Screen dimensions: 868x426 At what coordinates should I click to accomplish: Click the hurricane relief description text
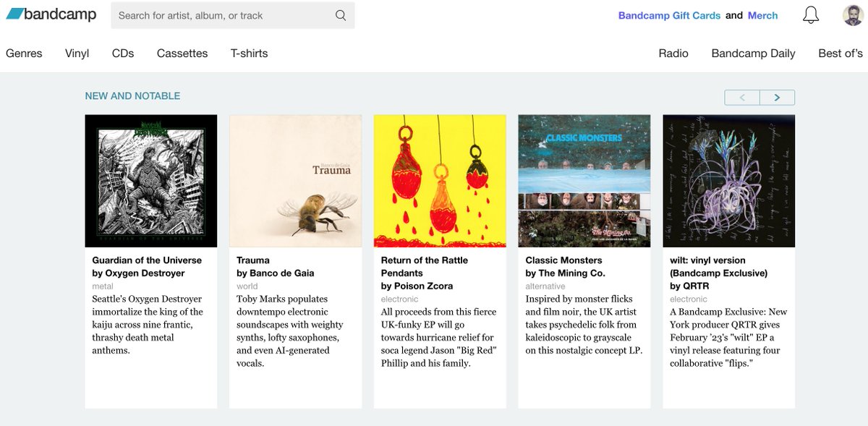pos(438,338)
